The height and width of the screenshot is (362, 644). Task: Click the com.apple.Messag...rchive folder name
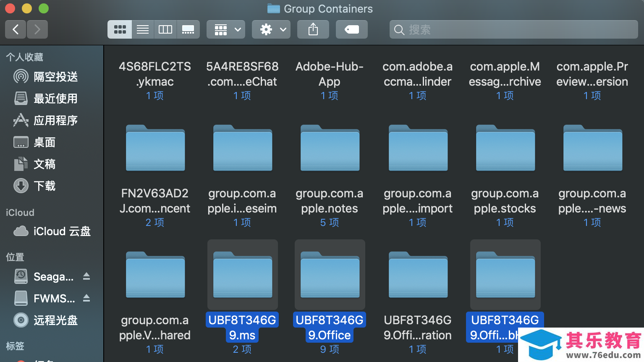pyautogui.click(x=505, y=74)
